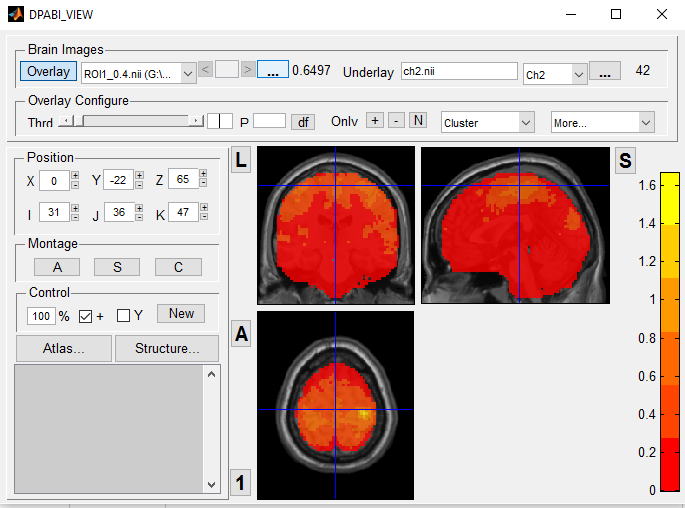The width and height of the screenshot is (685, 508).
Task: Increase K index with plus stepper
Action: tap(204, 207)
